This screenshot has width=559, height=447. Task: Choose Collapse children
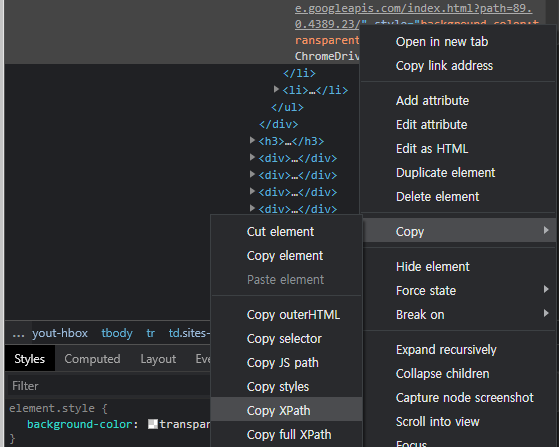[x=442, y=374]
